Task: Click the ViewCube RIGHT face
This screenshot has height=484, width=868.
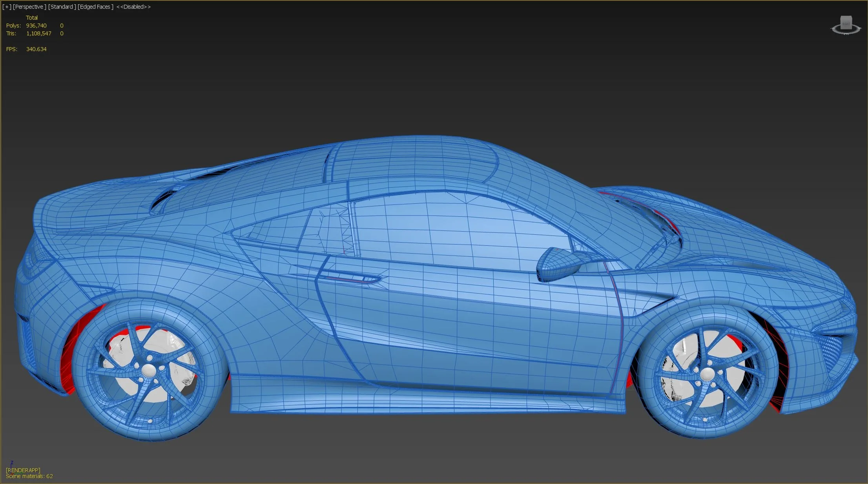Action: pyautogui.click(x=846, y=23)
